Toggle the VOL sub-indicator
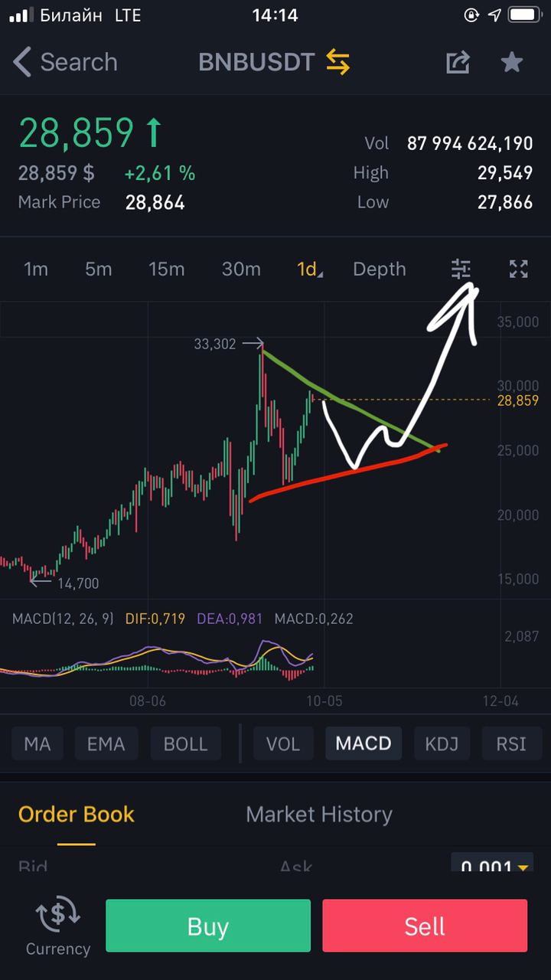The width and height of the screenshot is (551, 980). 283,743
